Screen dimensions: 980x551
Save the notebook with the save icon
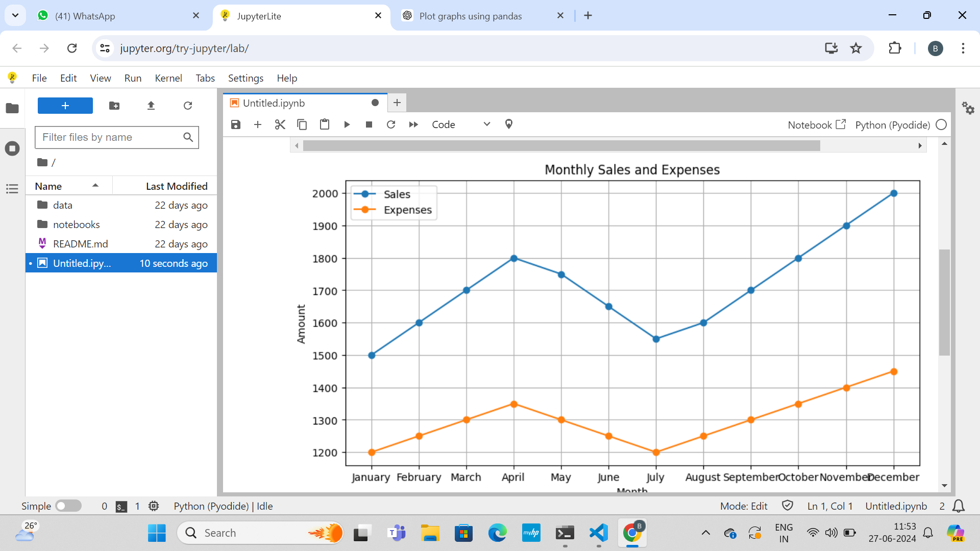click(x=235, y=124)
